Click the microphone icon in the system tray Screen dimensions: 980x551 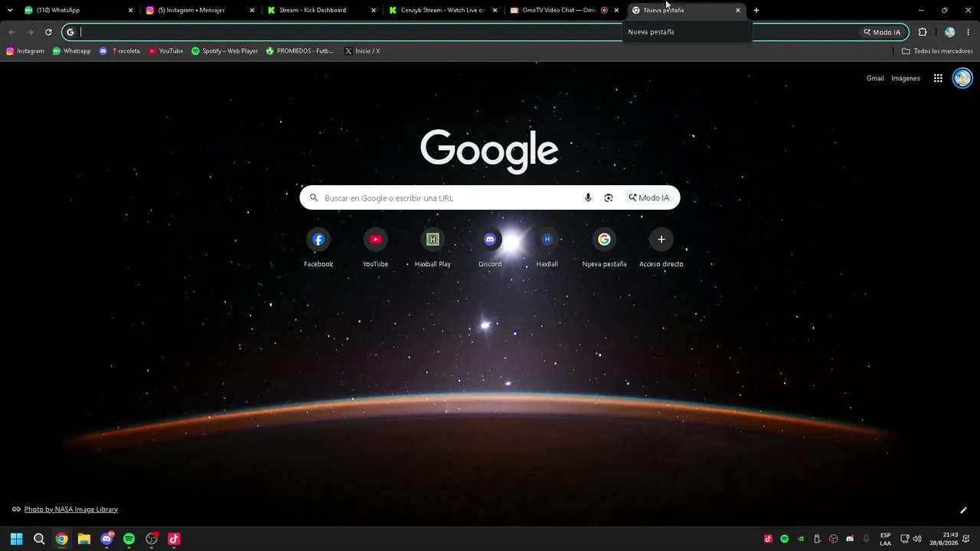tap(866, 539)
